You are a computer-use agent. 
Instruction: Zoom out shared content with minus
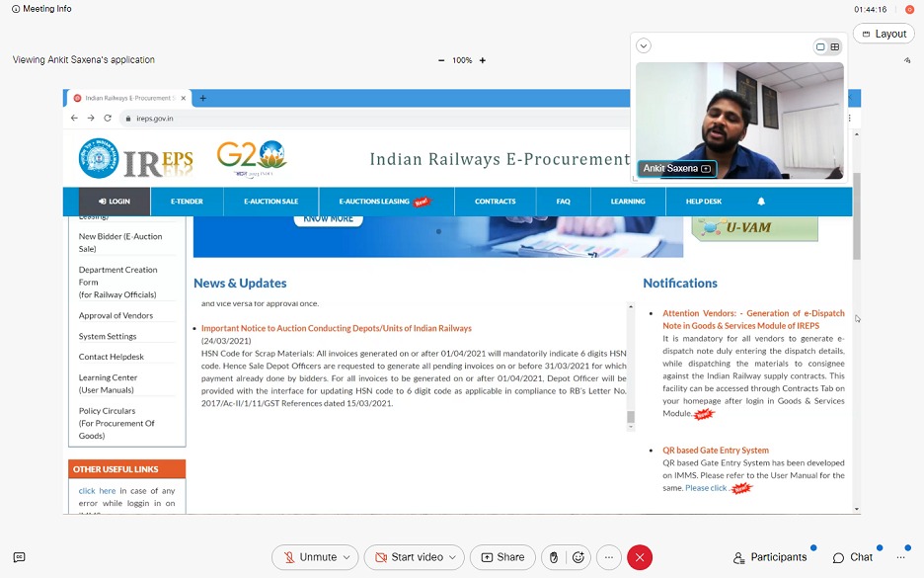tap(441, 60)
